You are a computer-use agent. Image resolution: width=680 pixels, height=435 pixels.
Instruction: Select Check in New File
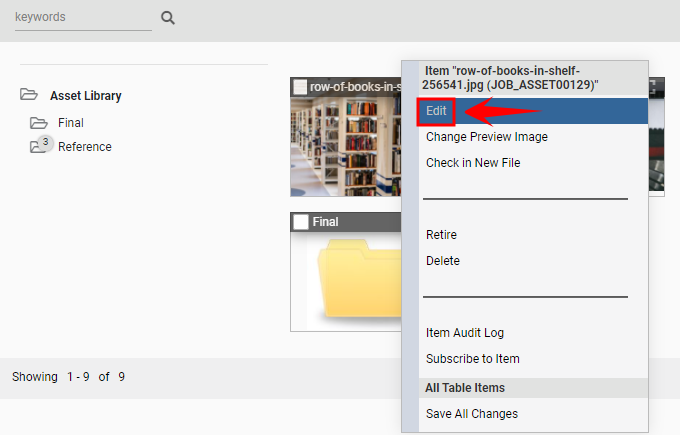533,163
